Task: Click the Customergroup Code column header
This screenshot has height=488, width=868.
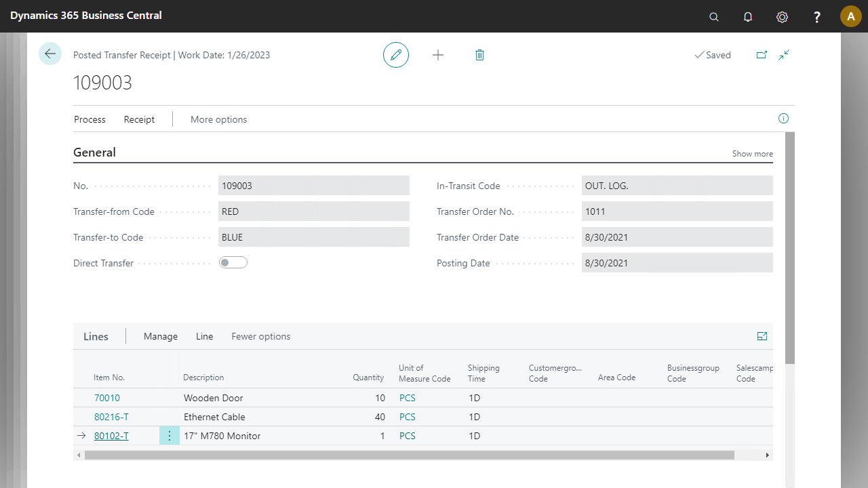Action: click(x=555, y=373)
